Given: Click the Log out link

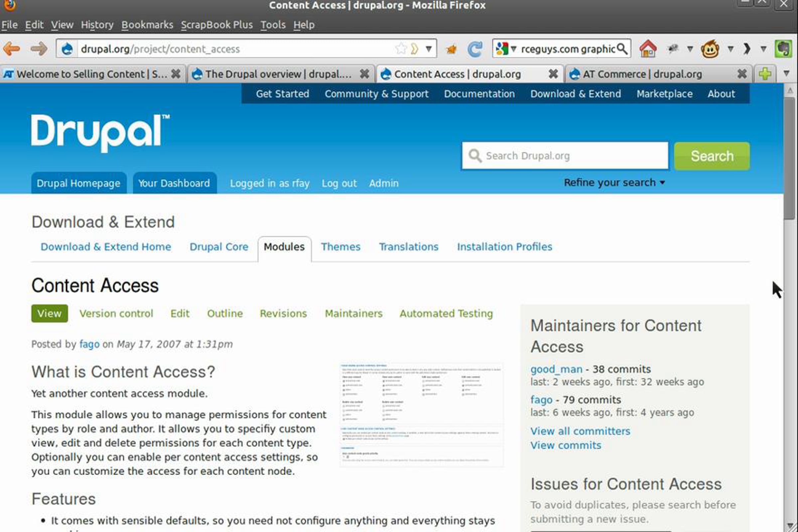Looking at the screenshot, I should click(339, 183).
